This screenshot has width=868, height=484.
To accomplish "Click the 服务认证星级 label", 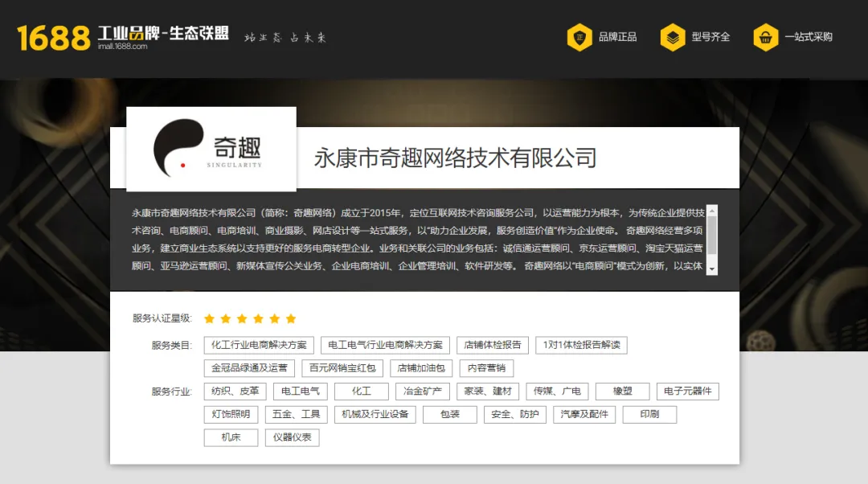I will (162, 318).
